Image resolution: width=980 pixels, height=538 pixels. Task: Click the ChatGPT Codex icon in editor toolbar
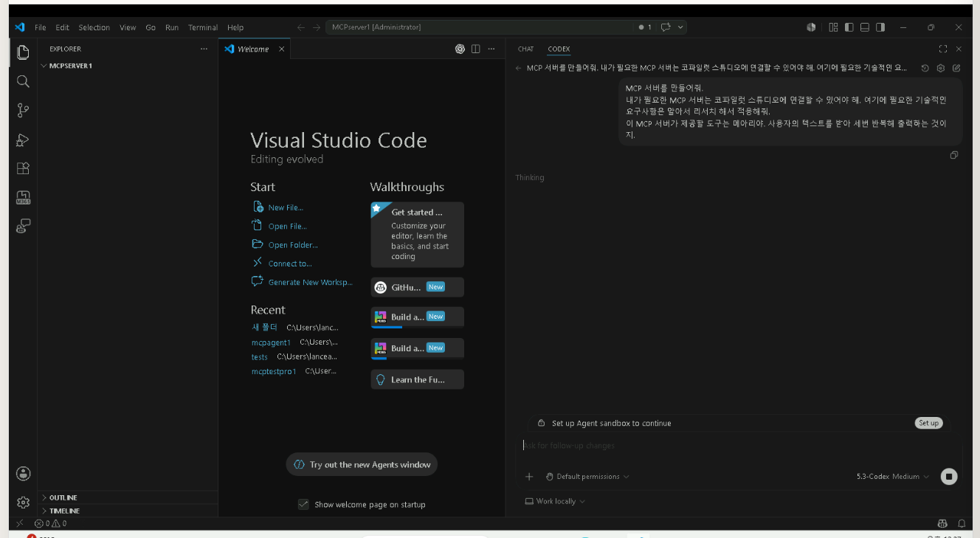point(460,49)
